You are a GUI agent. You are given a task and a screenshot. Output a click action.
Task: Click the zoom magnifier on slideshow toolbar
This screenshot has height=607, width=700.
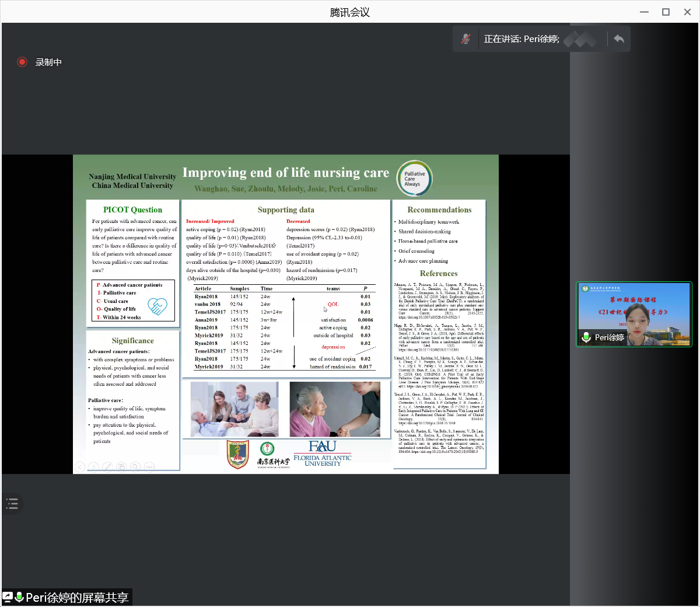pyautogui.click(x=135, y=466)
